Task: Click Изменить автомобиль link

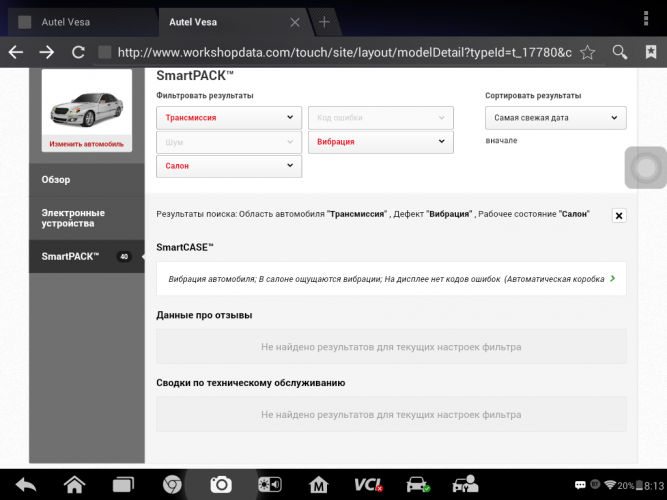Action: click(x=86, y=144)
